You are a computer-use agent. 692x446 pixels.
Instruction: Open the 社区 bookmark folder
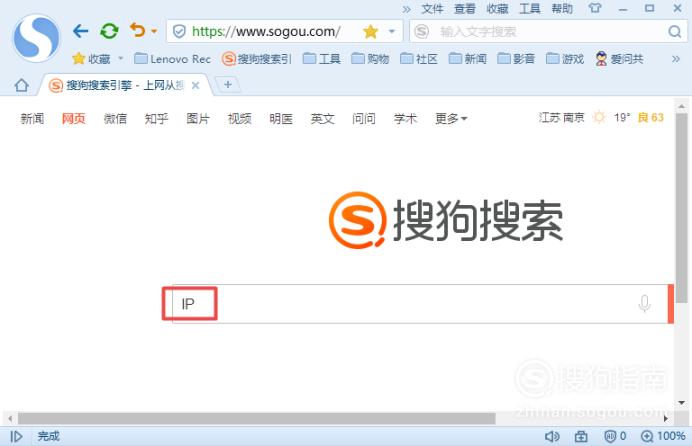coord(419,59)
